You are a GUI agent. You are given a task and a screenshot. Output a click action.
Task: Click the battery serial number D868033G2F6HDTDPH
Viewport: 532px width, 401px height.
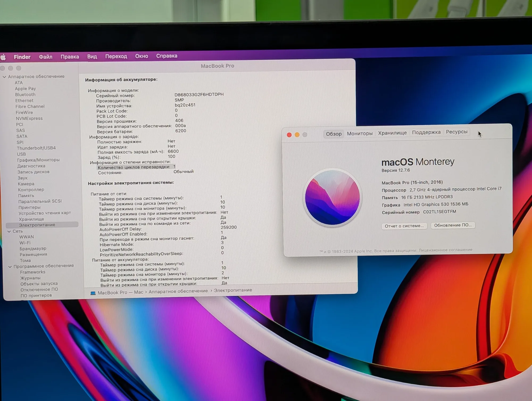click(199, 95)
